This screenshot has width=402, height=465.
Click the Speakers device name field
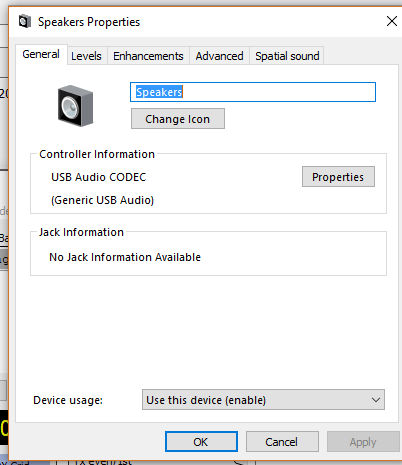click(x=253, y=92)
